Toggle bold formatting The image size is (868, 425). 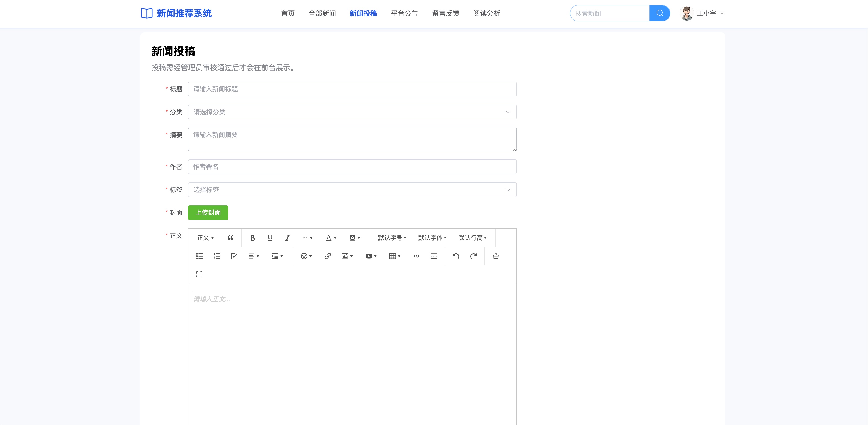[253, 238]
